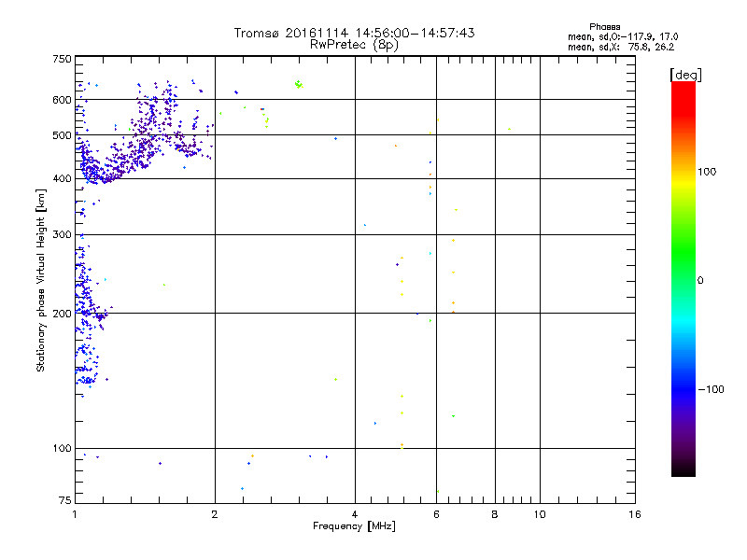Click the x-axis label 'Frequency [MHz]'
This screenshot has width=747, height=560.
pos(354,526)
